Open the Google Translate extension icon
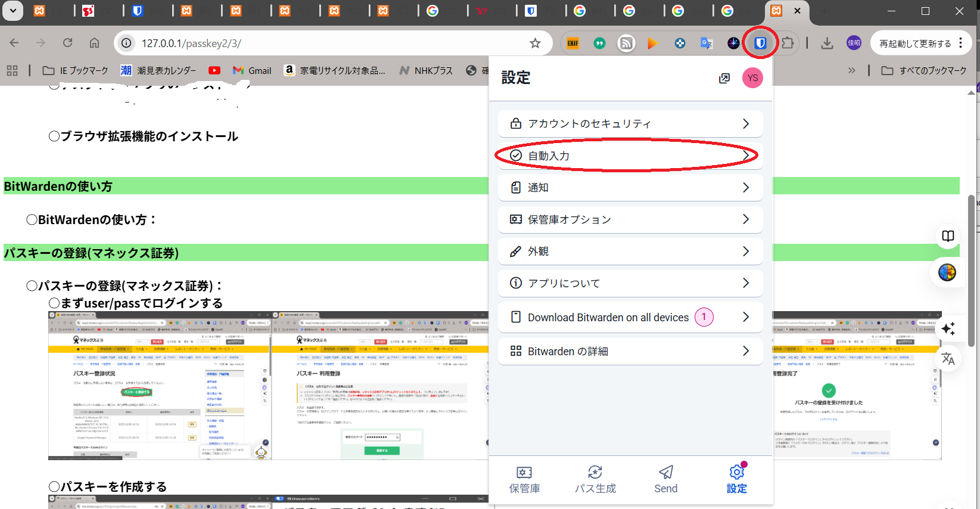 (x=707, y=43)
